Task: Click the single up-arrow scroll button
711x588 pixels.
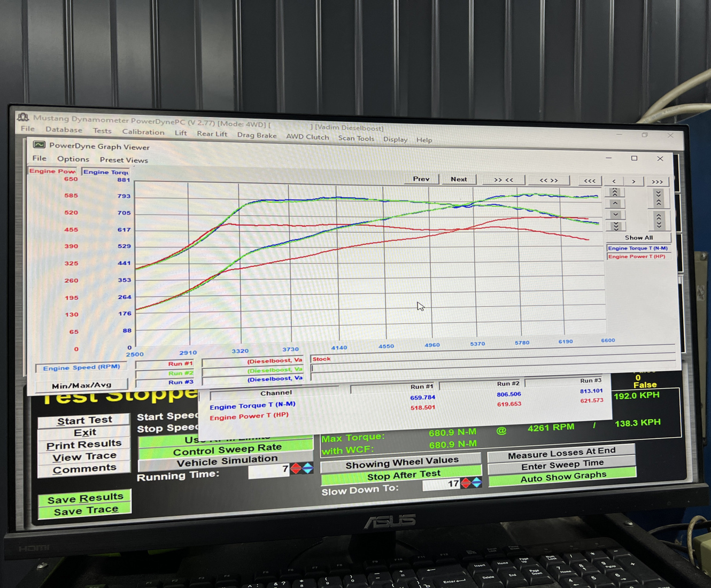Action: pyautogui.click(x=615, y=204)
